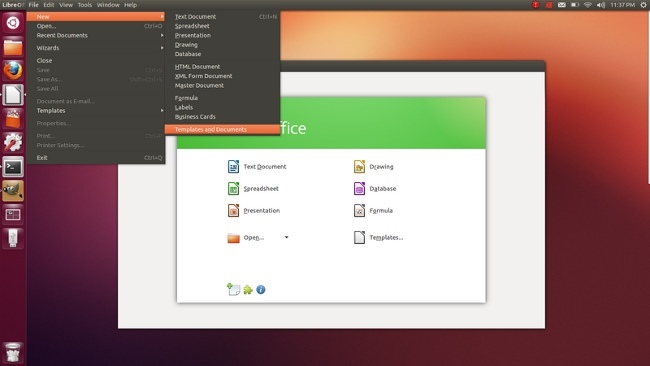Click the USB drive launcher icon

point(13,239)
